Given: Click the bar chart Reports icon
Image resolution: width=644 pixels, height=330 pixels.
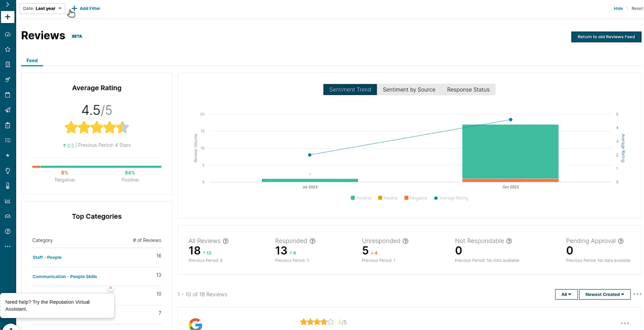Looking at the screenshot, I should (x=7, y=201).
